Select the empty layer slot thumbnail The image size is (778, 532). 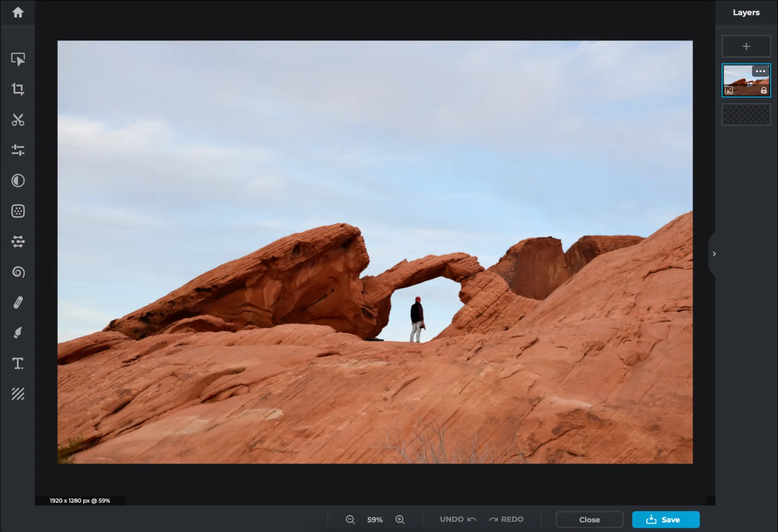click(746, 114)
